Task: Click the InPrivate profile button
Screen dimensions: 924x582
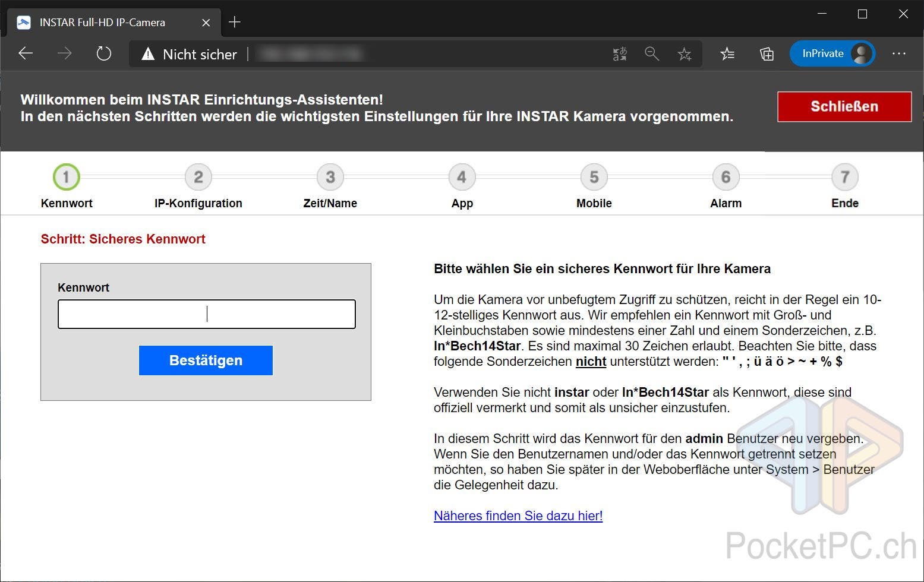Action: 832,53
